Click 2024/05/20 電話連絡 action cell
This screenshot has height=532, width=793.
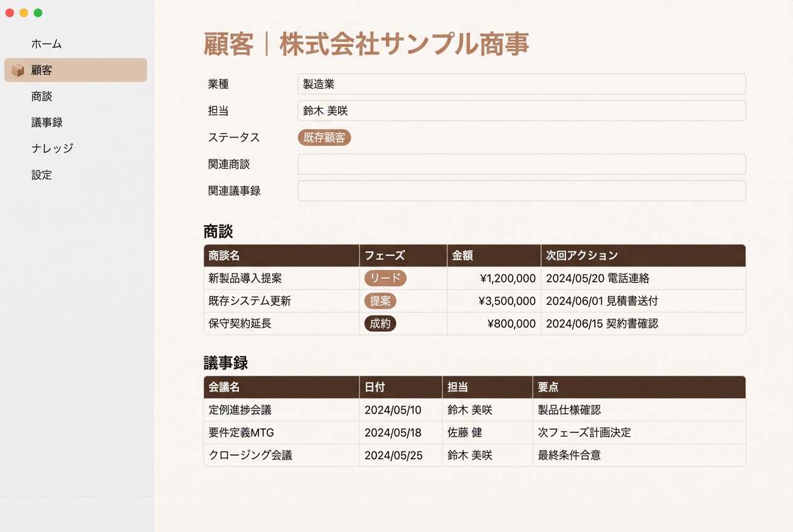click(x=643, y=278)
